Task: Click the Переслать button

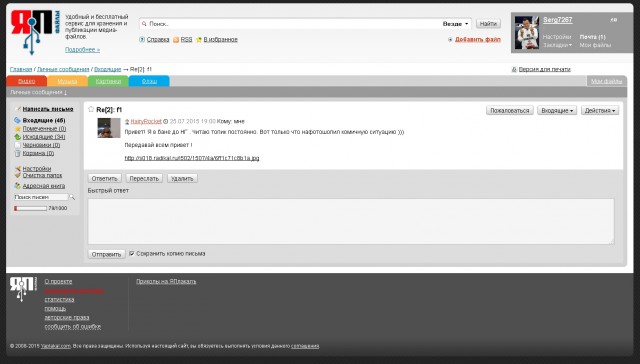Action: coord(144,178)
